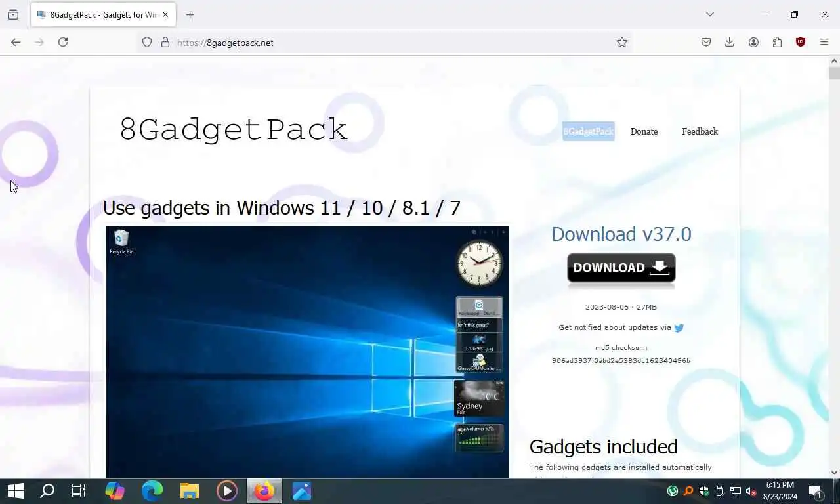This screenshot has width=840, height=504.
Task: Open the Firefox account menu
Action: 753,42
